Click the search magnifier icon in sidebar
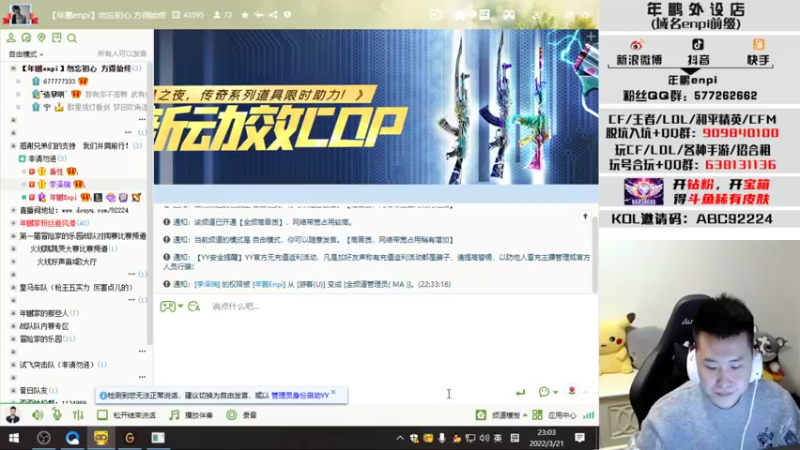The image size is (800, 450). [x=72, y=38]
